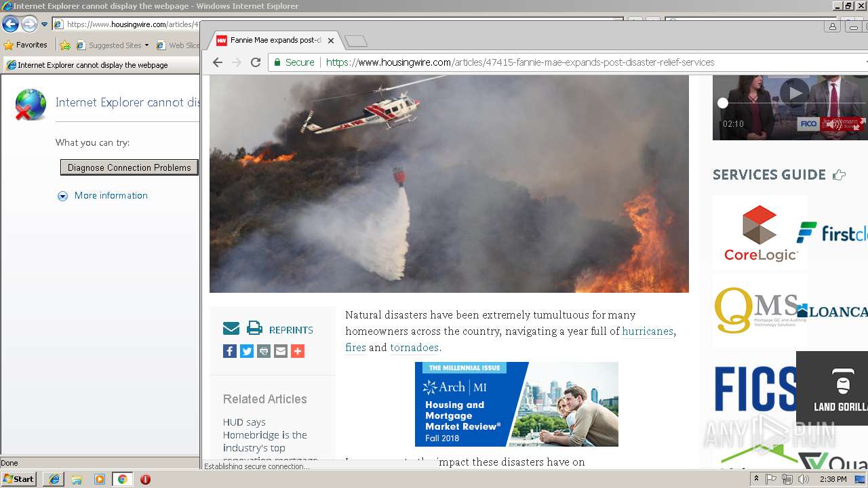Click the Action Center flag tray icon
This screenshot has height=488, width=868.
(771, 479)
